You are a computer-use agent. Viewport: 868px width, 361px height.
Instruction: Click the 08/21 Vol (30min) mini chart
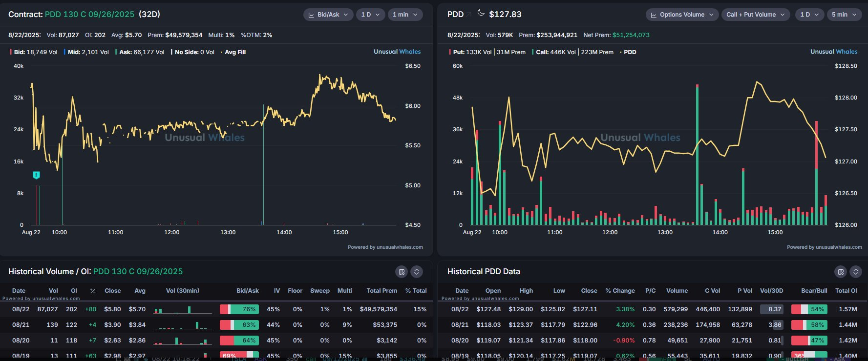click(x=183, y=325)
